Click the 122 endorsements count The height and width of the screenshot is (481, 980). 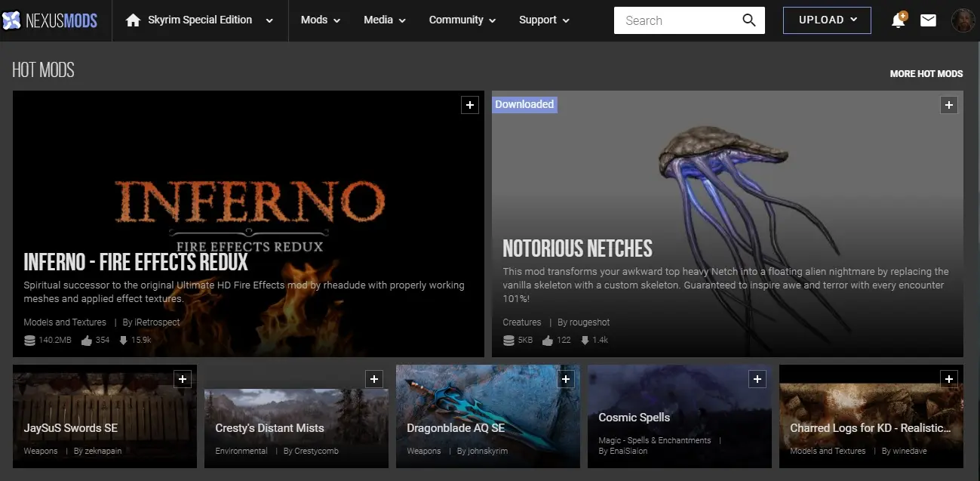click(564, 341)
